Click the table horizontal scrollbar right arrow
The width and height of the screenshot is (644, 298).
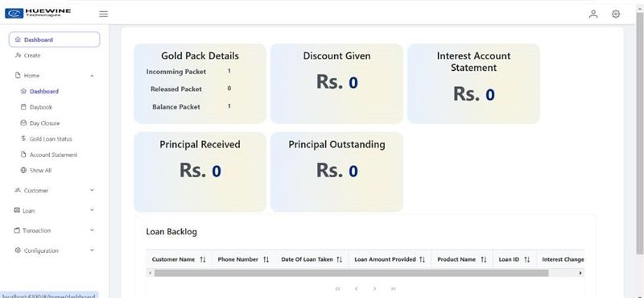click(x=580, y=273)
